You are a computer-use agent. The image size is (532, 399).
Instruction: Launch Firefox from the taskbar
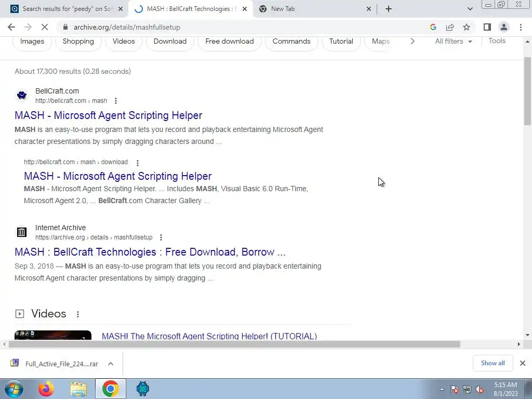pos(46,389)
